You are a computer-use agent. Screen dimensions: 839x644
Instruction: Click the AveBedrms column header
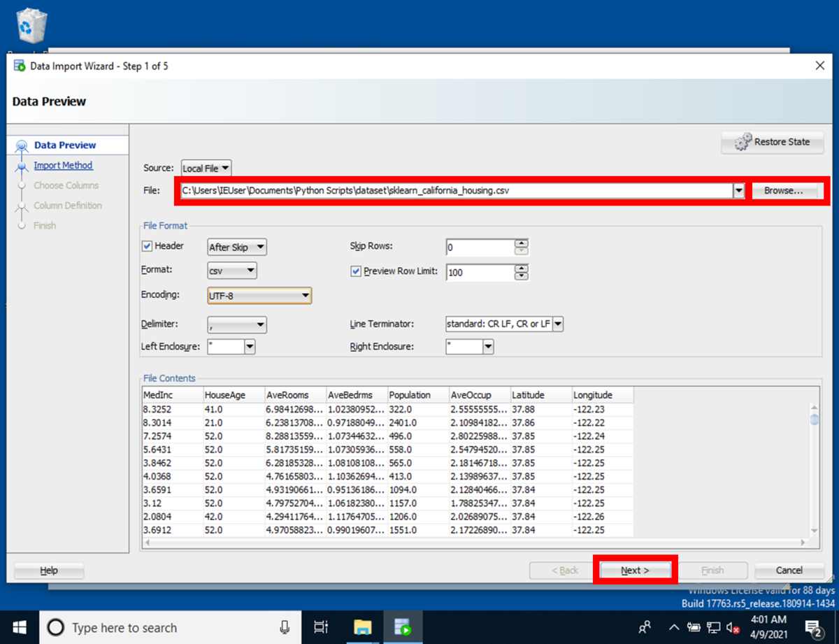coord(357,395)
